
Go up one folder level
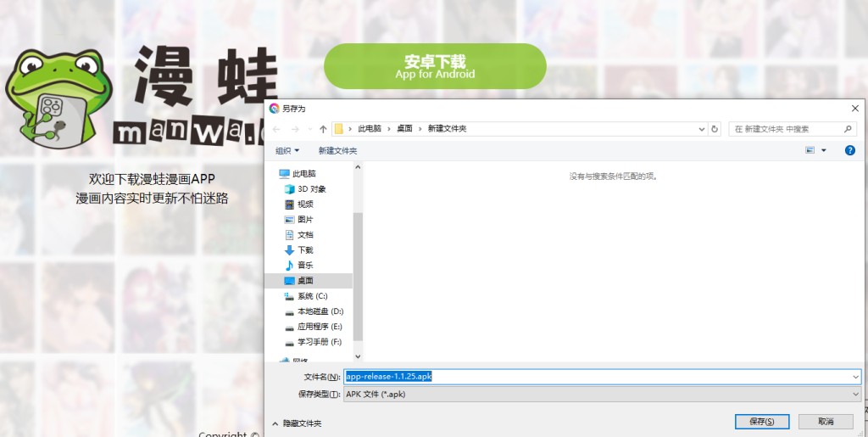coord(323,129)
